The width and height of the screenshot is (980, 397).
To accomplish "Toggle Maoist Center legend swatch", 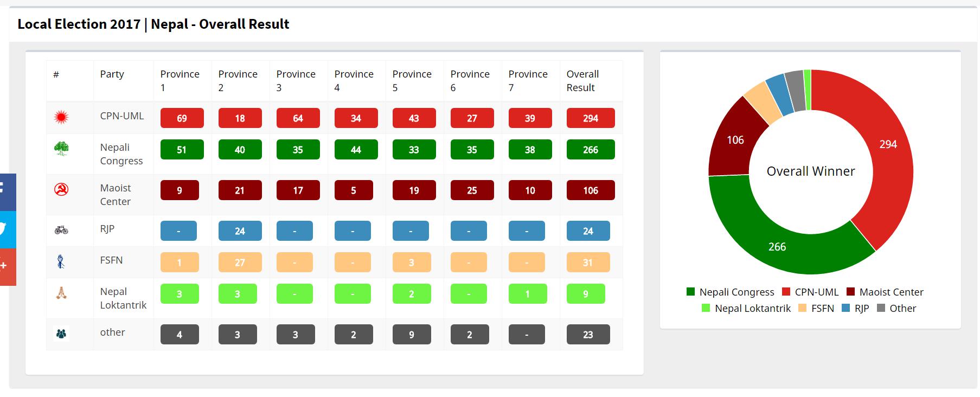I will pyautogui.click(x=850, y=292).
